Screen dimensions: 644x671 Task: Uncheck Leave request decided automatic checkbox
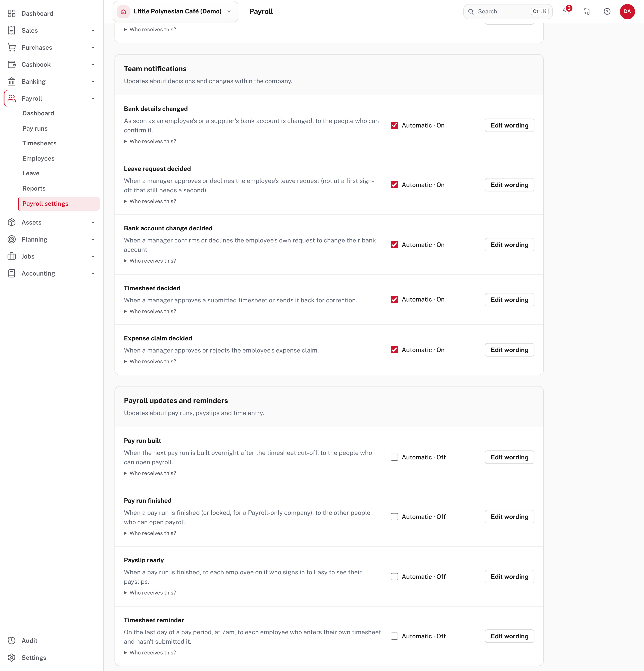coord(394,185)
